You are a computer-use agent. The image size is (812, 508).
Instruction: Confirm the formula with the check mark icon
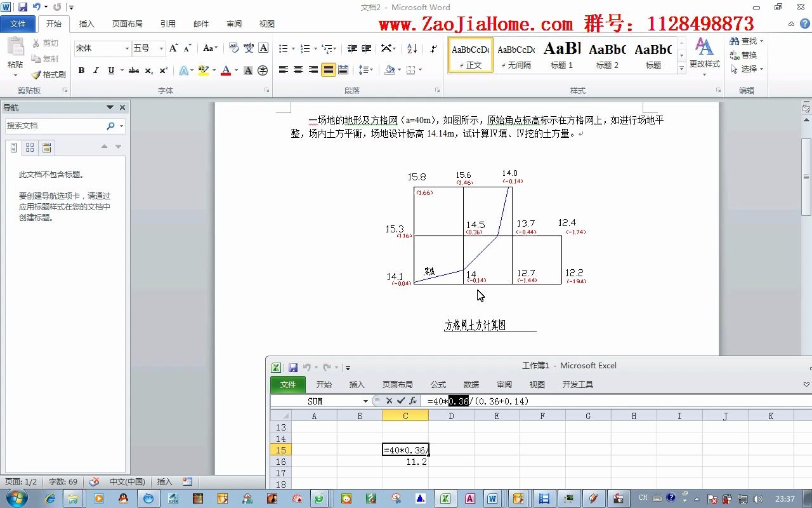click(x=401, y=401)
